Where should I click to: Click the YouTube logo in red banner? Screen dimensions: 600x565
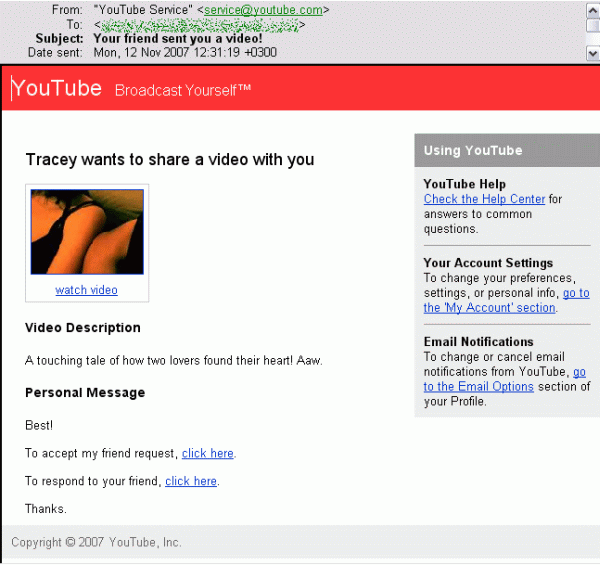[x=57, y=88]
